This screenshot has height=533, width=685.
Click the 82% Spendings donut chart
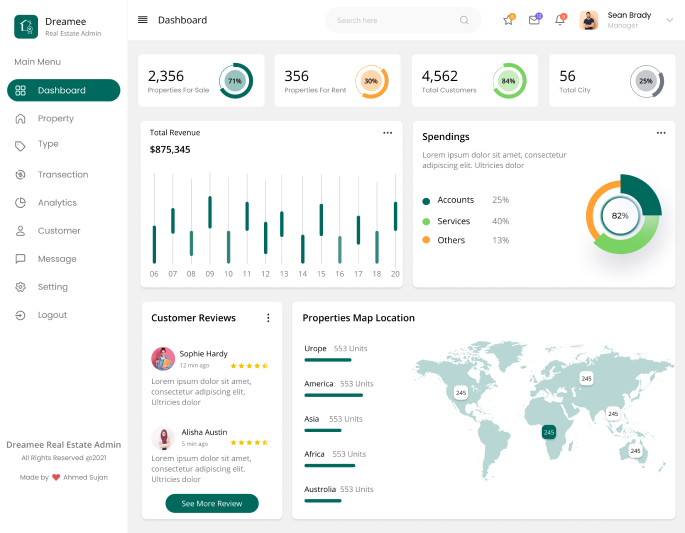coord(623,215)
